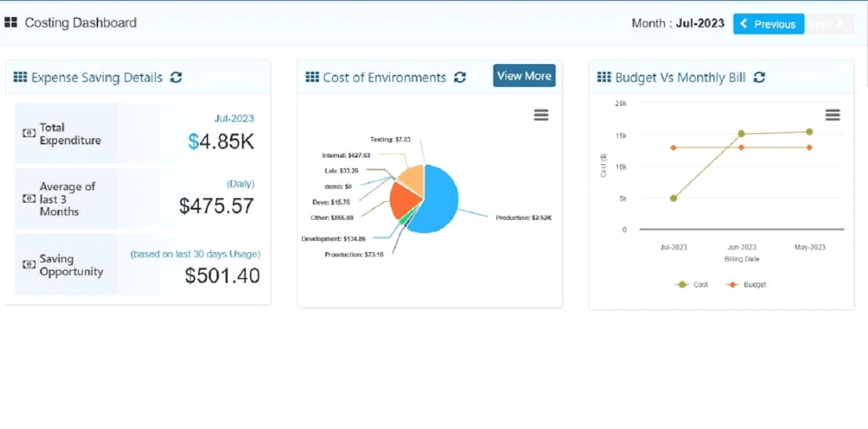This screenshot has height=429, width=868.
Task: Click the $501.40 saving opportunity value
Action: (223, 275)
